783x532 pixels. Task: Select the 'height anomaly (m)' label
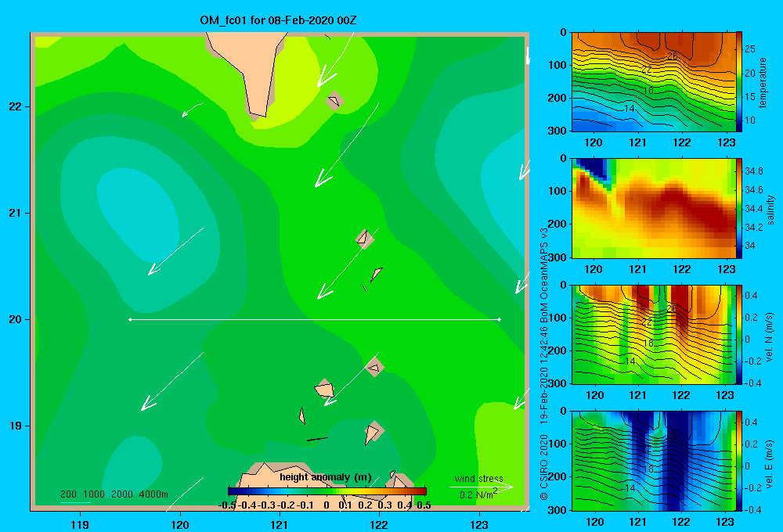pos(326,477)
